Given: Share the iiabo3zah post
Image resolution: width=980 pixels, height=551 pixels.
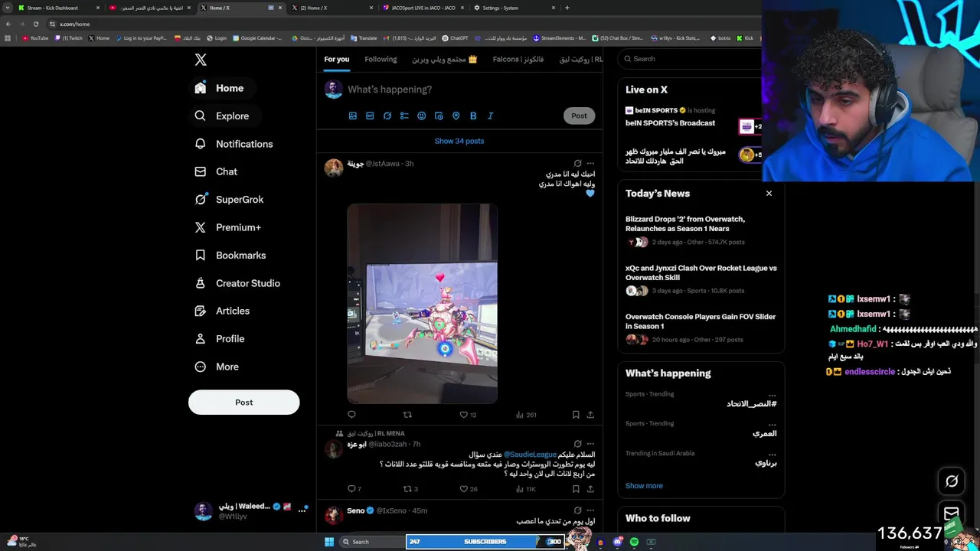Looking at the screenshot, I should click(x=590, y=489).
